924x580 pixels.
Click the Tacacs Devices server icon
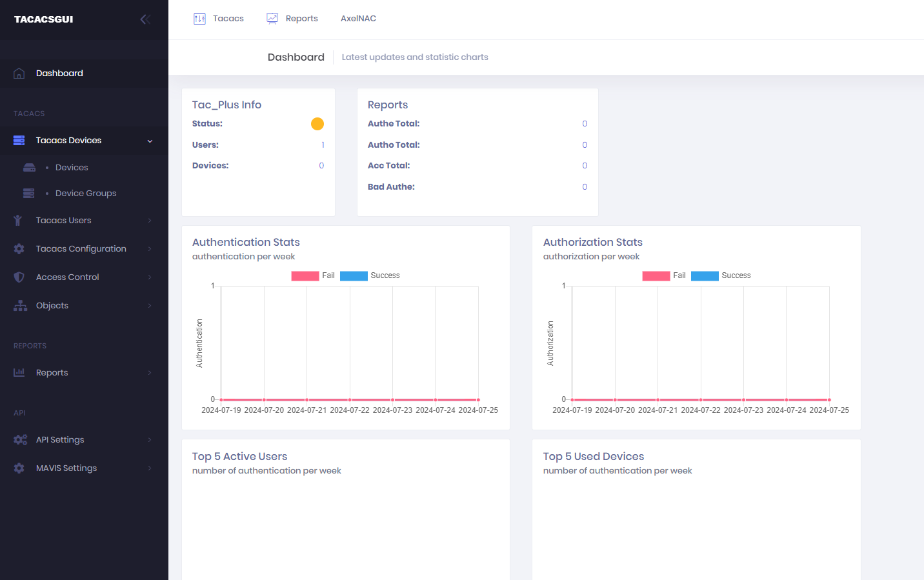pyautogui.click(x=19, y=141)
